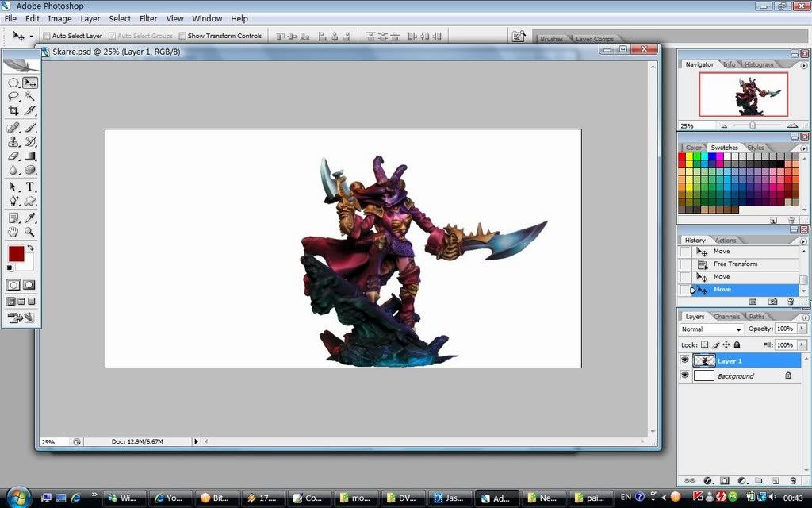
Task: Create new layer in Layers panel
Action: click(776, 480)
